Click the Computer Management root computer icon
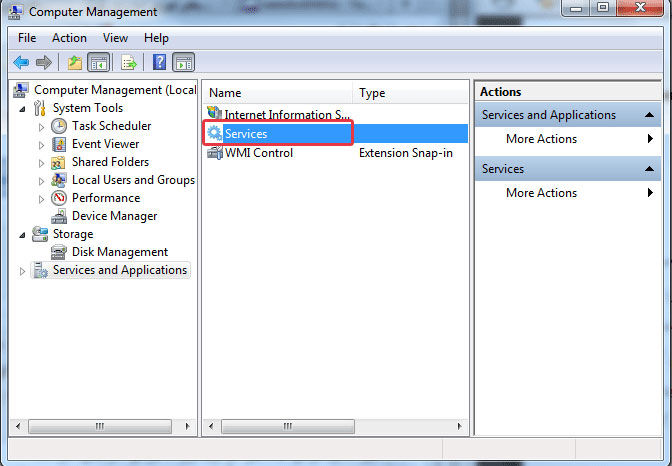The width and height of the screenshot is (672, 466). pyautogui.click(x=21, y=90)
